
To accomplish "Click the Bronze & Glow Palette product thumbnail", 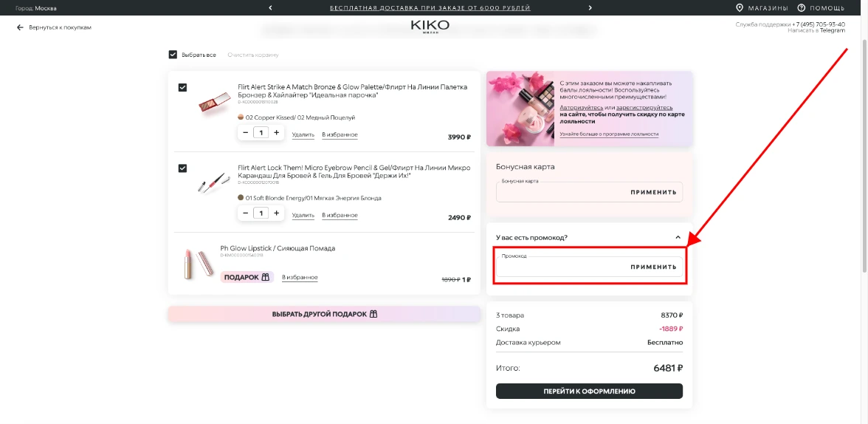I will 214,103.
